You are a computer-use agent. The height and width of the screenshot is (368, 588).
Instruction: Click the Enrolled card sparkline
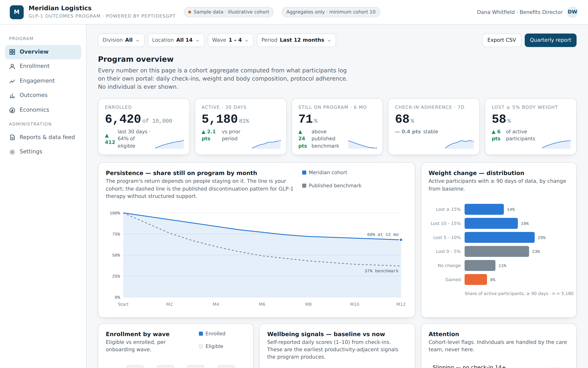169,144
